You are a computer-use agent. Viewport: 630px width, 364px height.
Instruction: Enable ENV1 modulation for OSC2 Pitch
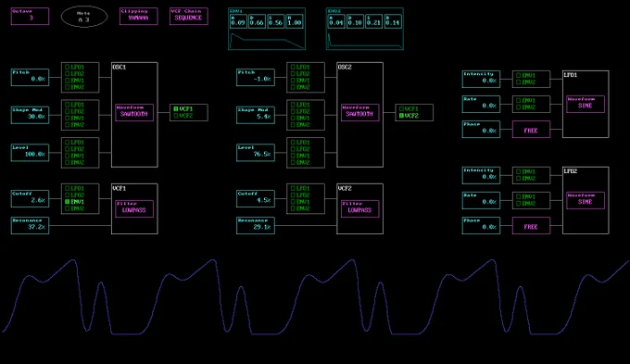click(293, 81)
